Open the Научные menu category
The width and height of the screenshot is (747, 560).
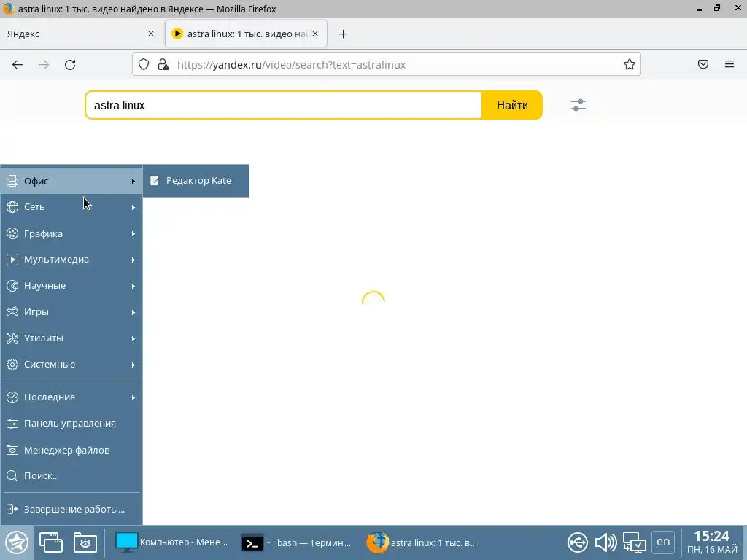pos(71,286)
